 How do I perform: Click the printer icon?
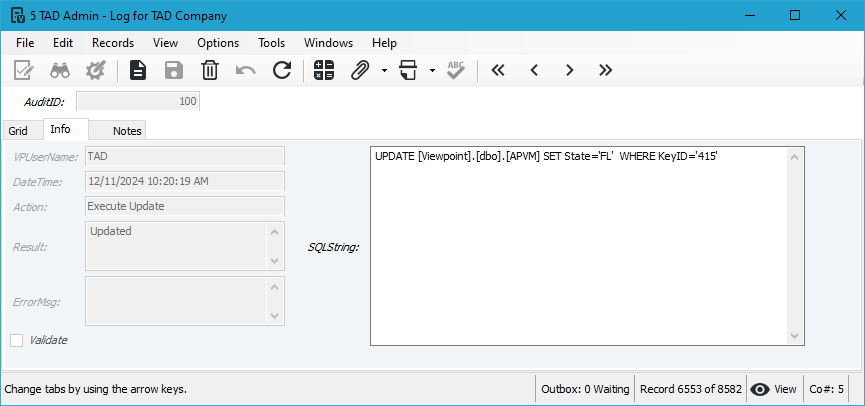click(x=409, y=70)
